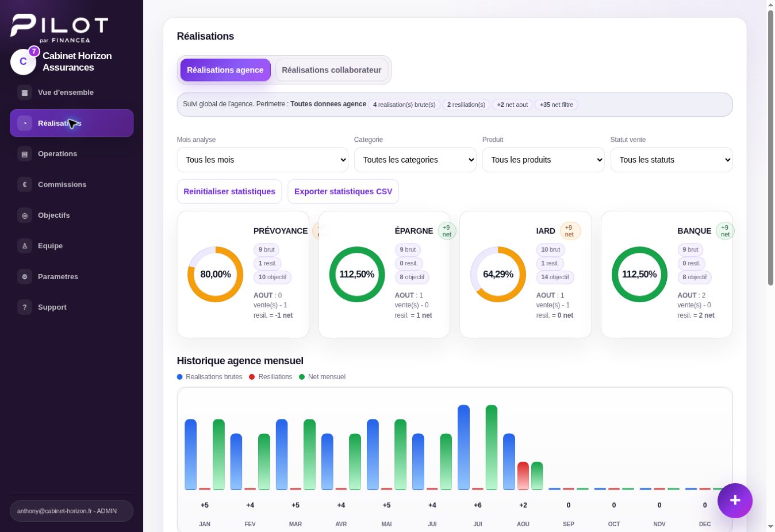Click the "4 realisation(s) brute(s)" chip

tap(404, 105)
